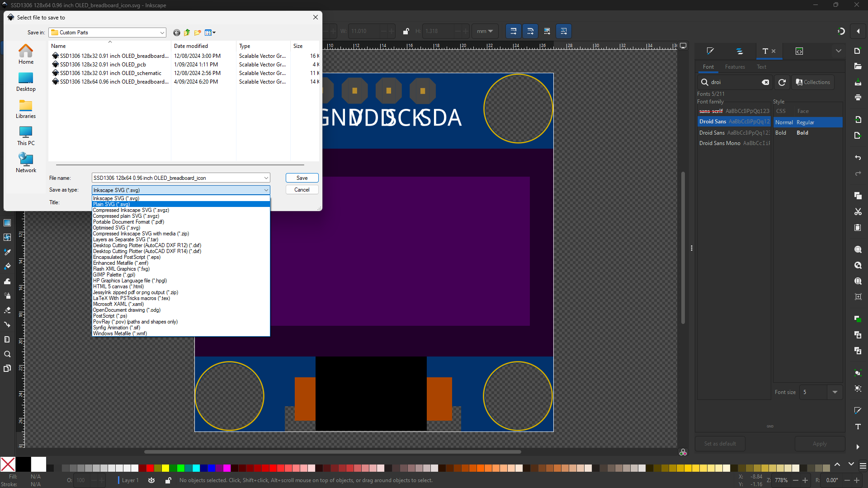Click the Import icon in commands bar

(858, 120)
